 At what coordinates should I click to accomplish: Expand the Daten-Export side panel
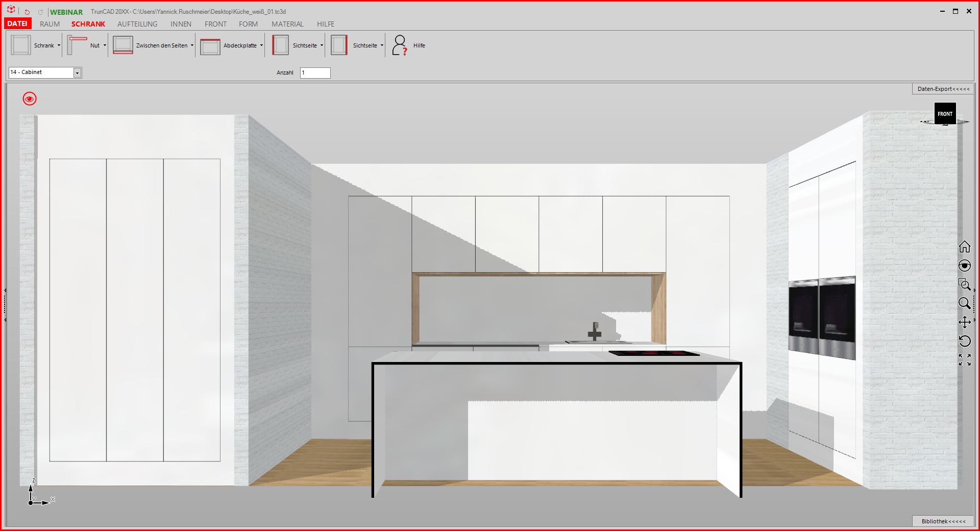[x=943, y=89]
